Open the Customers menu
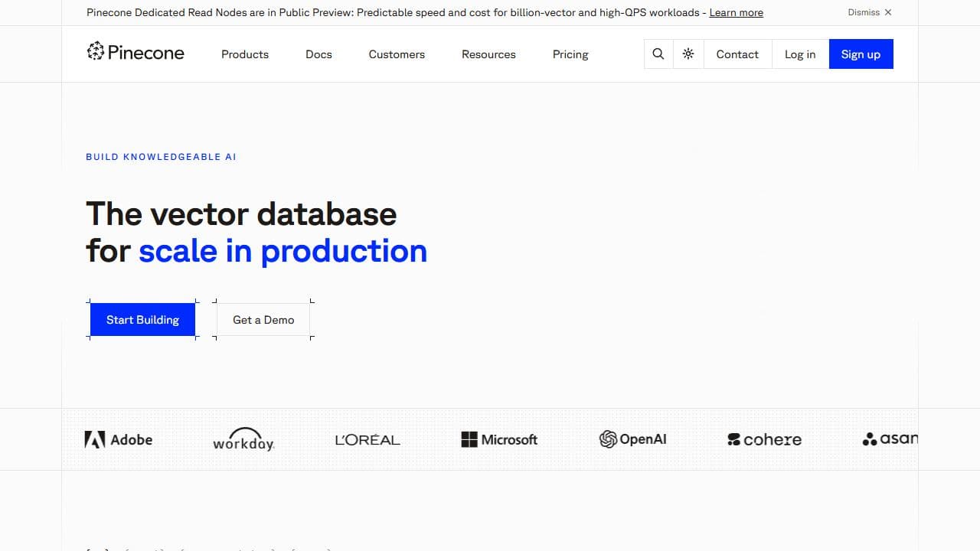The width and height of the screenshot is (980, 551). (397, 54)
